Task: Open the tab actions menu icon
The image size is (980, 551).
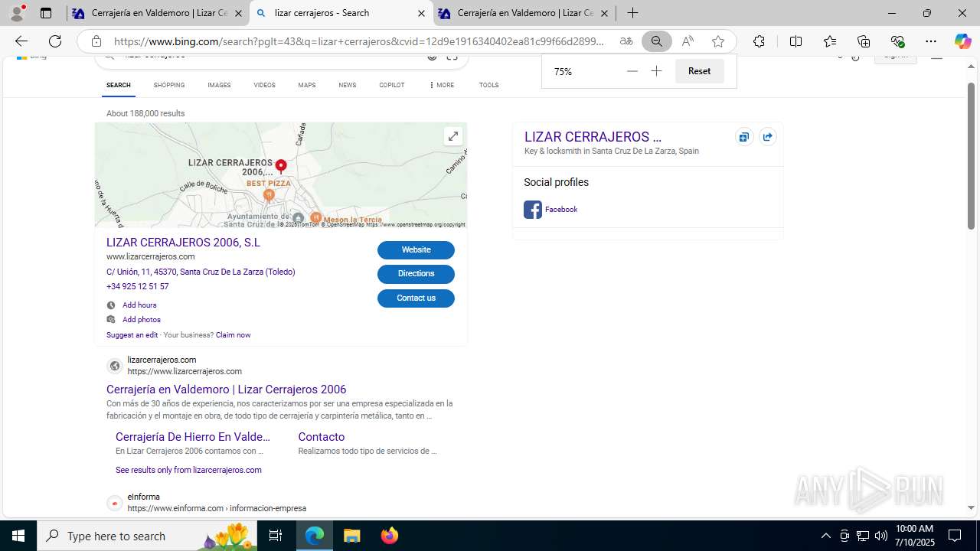Action: click(46, 13)
